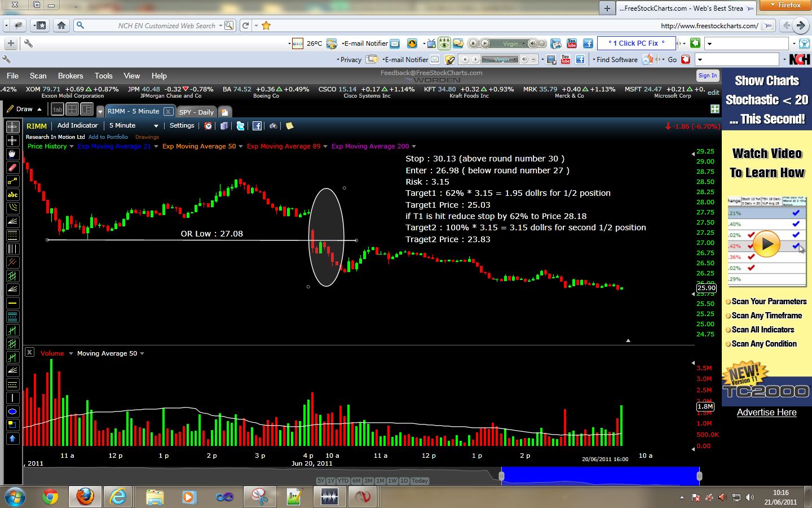812x508 pixels.
Task: Choose the yellow horizontal line tool
Action: tap(12, 303)
